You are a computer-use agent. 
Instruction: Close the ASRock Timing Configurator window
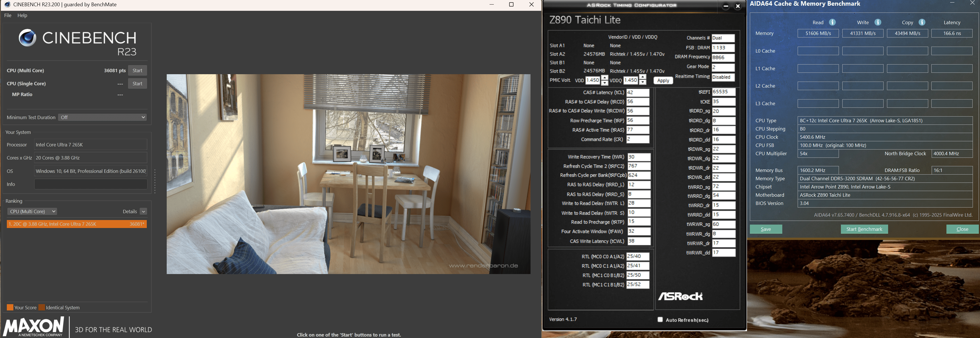click(738, 6)
